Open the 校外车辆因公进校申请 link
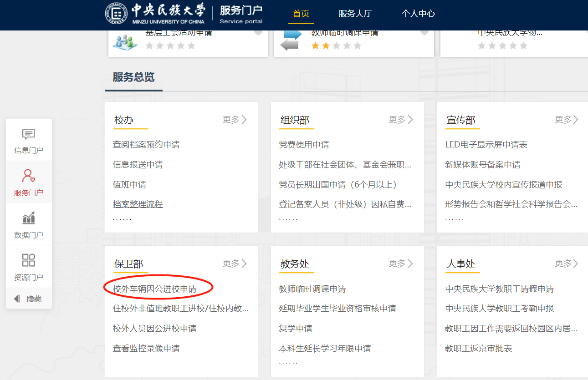 pos(154,289)
